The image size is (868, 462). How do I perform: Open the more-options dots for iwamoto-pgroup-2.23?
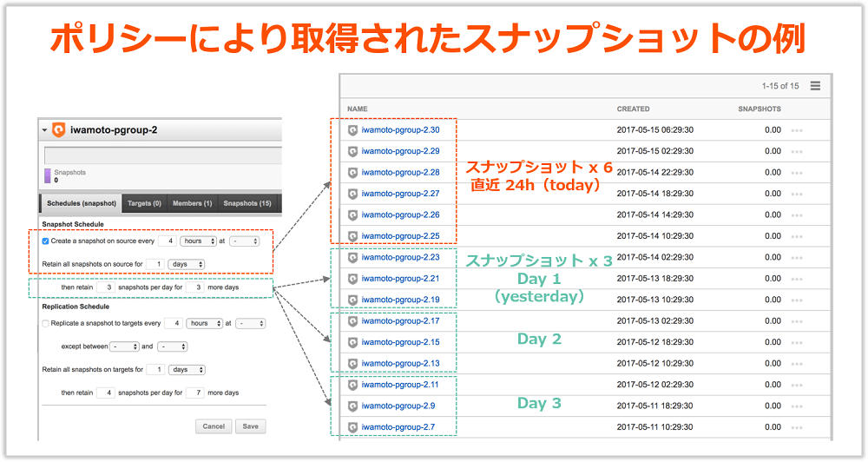[797, 258]
